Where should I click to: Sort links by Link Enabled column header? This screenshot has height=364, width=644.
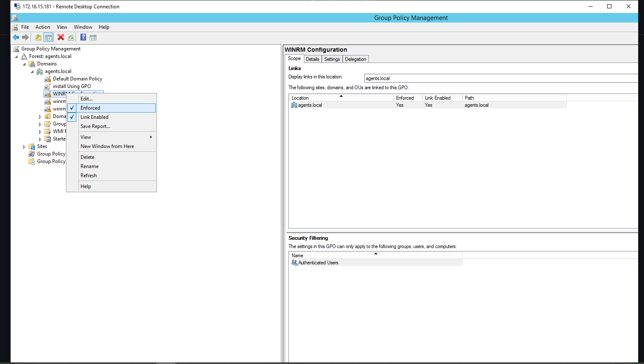pos(442,98)
